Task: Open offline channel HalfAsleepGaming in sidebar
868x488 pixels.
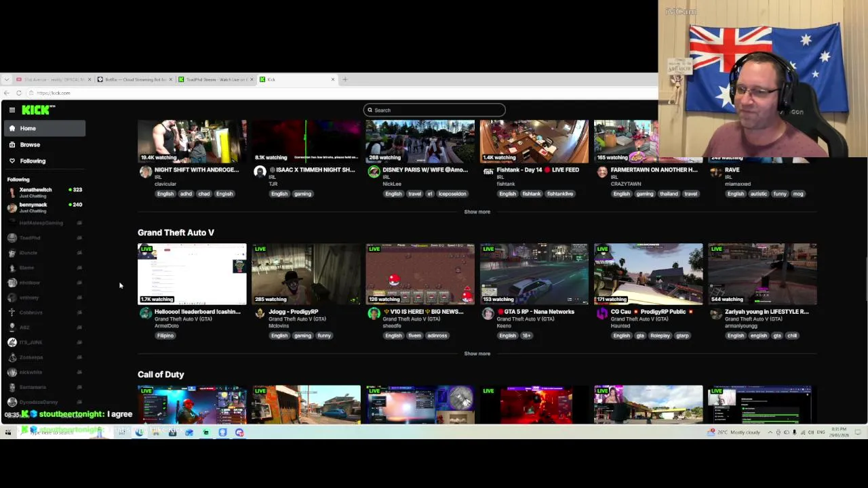Action: [x=45, y=222]
